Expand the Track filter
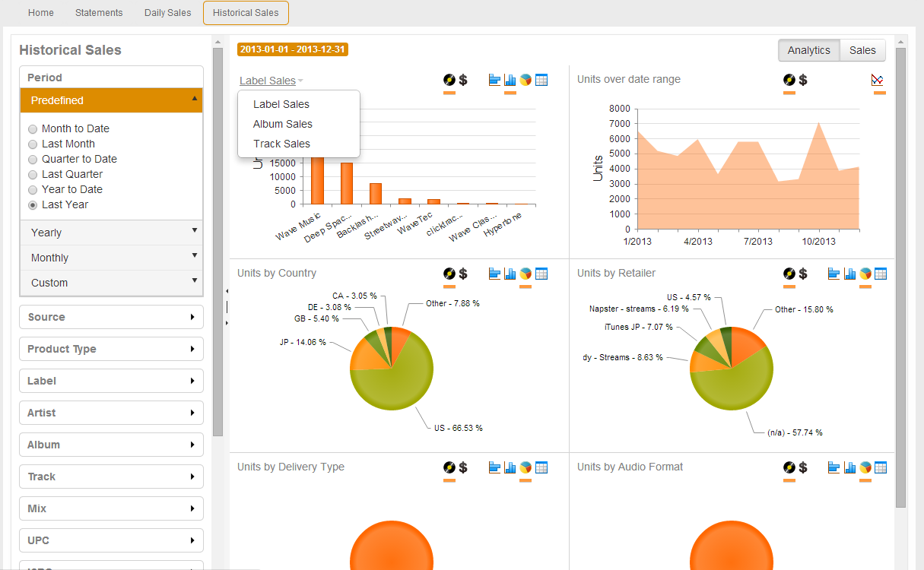 coord(111,477)
